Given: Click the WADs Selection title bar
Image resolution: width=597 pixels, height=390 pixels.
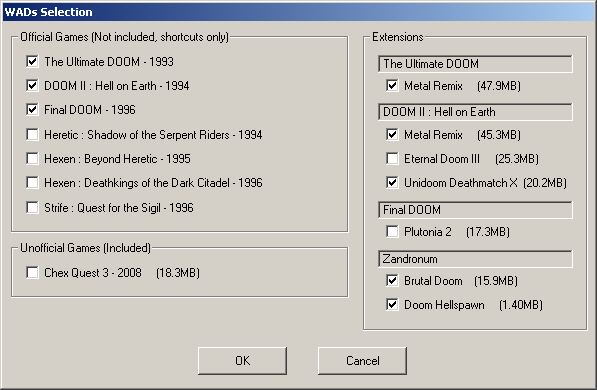Looking at the screenshot, I should pos(298,12).
